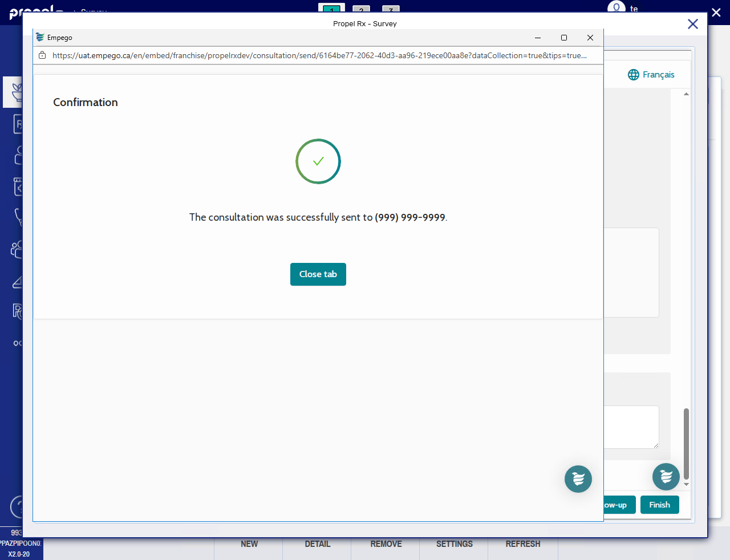
Task: Click Empego bubble above the Finish button
Action: pos(666,477)
